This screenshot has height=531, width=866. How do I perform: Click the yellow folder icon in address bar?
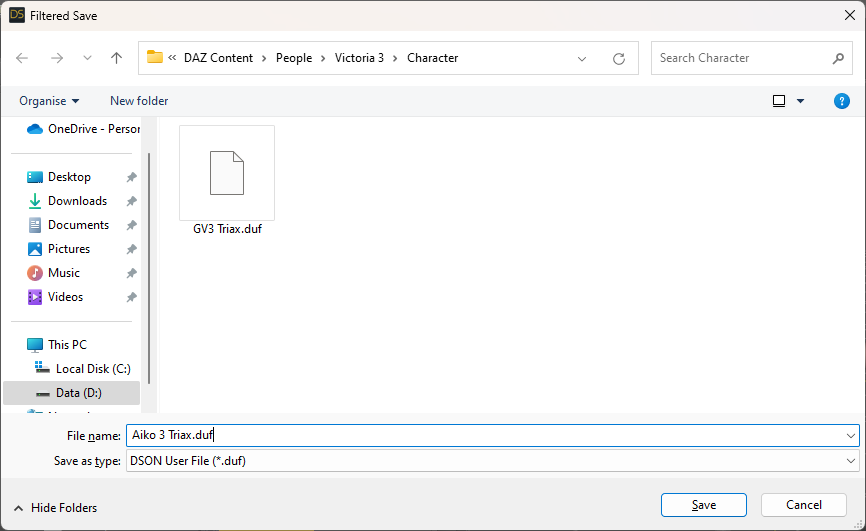pos(155,57)
